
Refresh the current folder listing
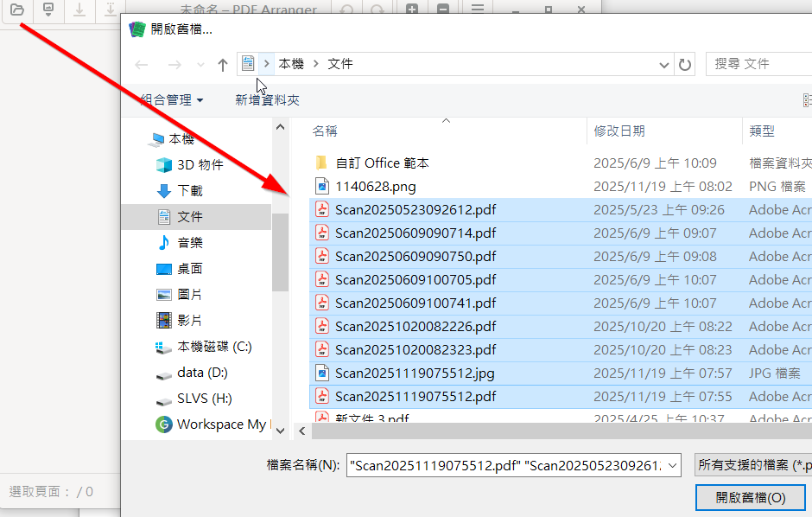[685, 65]
